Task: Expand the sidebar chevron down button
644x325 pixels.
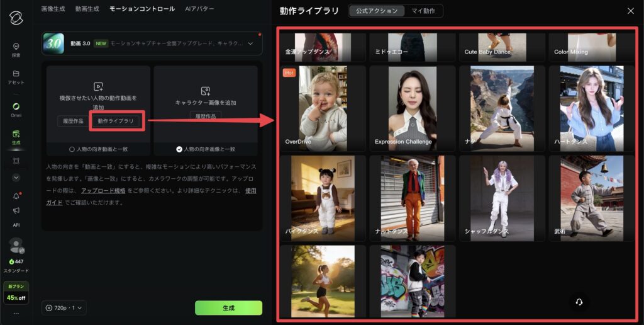Action: click(16, 178)
